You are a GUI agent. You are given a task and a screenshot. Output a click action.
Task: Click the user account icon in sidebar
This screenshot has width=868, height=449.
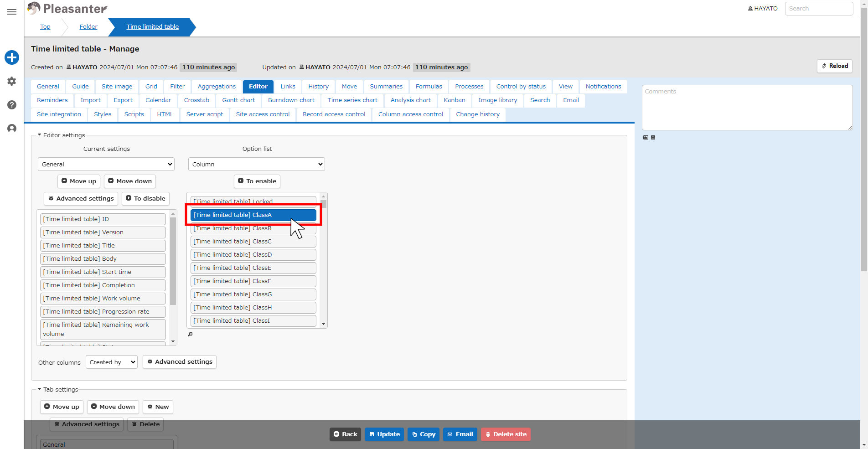[x=12, y=129]
